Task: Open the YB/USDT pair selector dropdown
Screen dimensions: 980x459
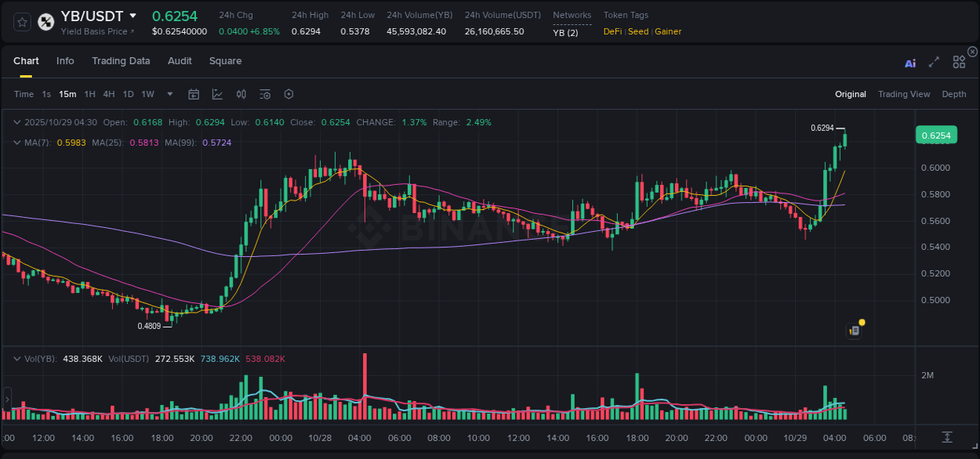Action: 133,15
